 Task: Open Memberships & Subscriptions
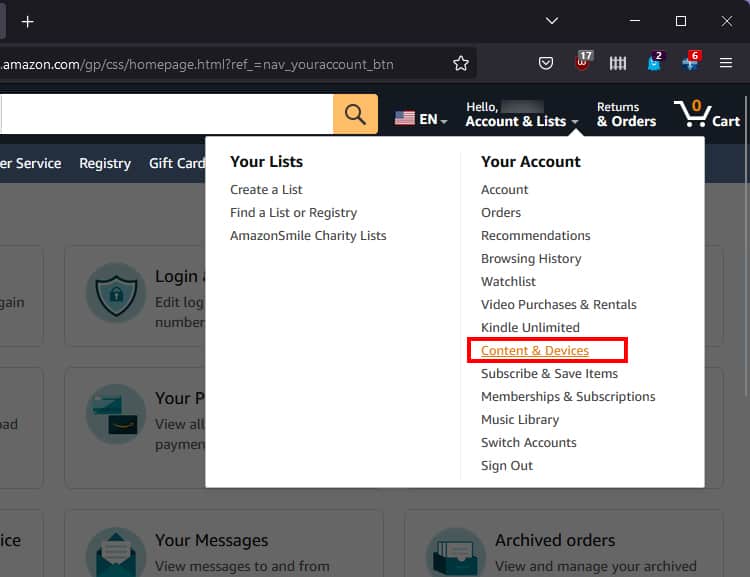pos(568,396)
